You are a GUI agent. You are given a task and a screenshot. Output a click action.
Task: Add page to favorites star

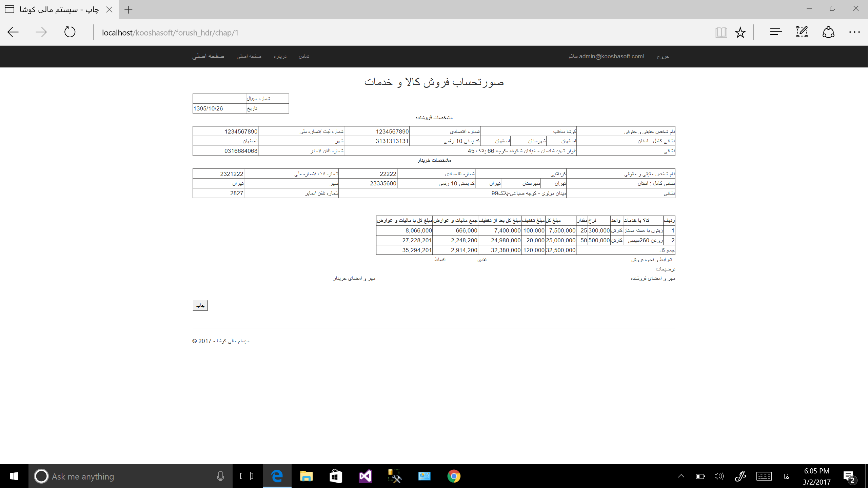tap(740, 33)
